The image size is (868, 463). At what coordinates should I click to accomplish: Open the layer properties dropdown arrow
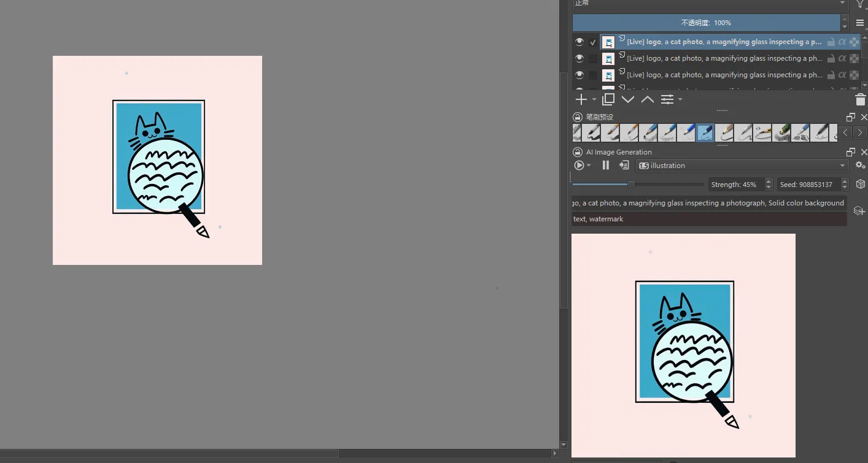click(x=680, y=99)
